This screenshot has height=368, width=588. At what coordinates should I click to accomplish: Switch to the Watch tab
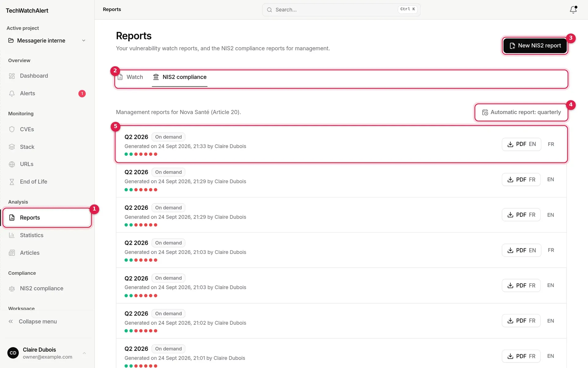click(131, 77)
